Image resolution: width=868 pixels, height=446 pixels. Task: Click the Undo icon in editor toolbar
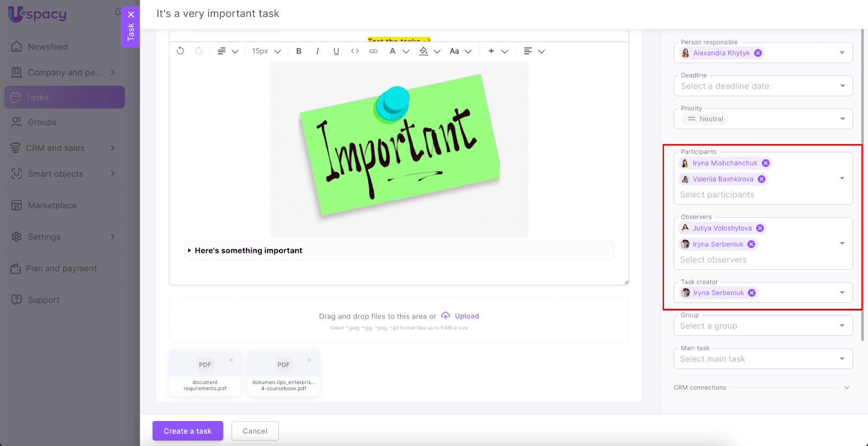point(181,51)
